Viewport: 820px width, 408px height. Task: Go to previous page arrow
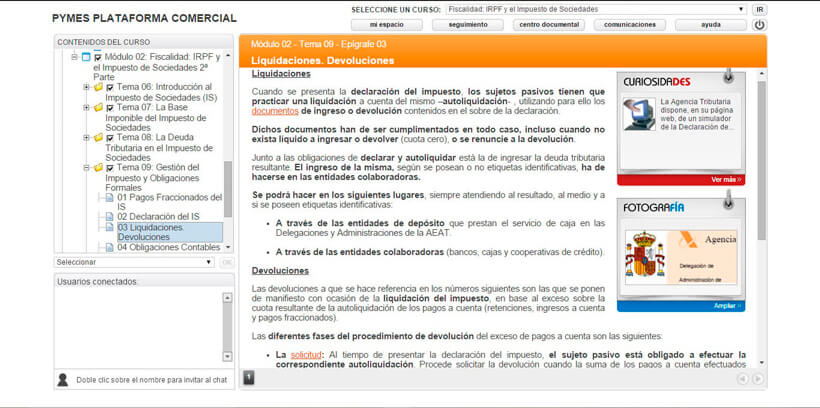(742, 379)
